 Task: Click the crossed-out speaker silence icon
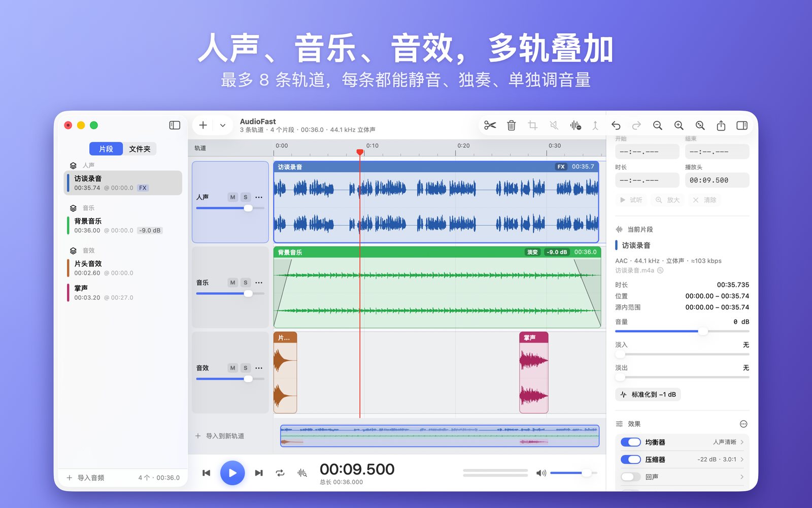click(x=554, y=125)
